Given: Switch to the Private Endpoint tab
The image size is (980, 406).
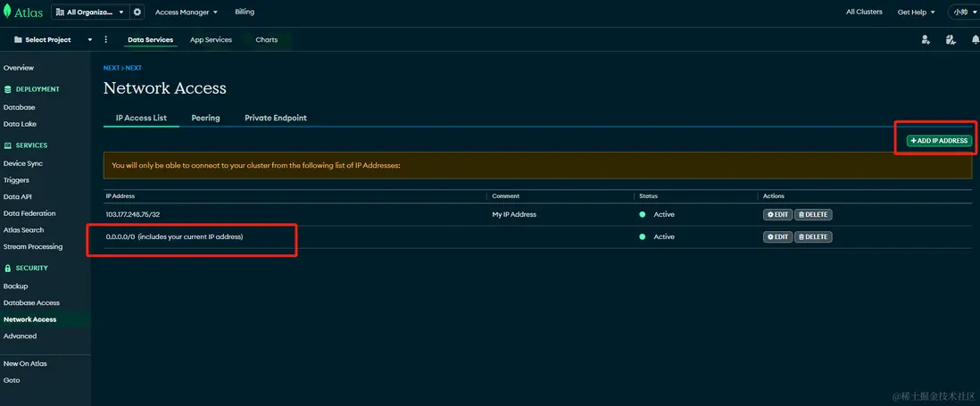Looking at the screenshot, I should pyautogui.click(x=276, y=118).
